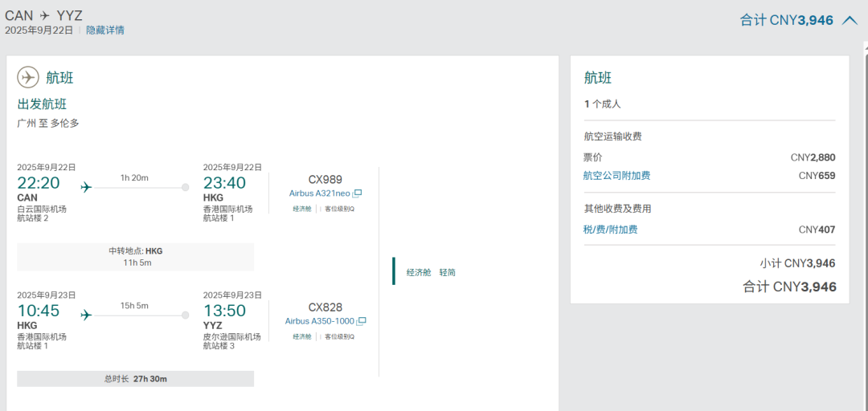Open the popup icon next to Airbus A321neo

pyautogui.click(x=358, y=193)
